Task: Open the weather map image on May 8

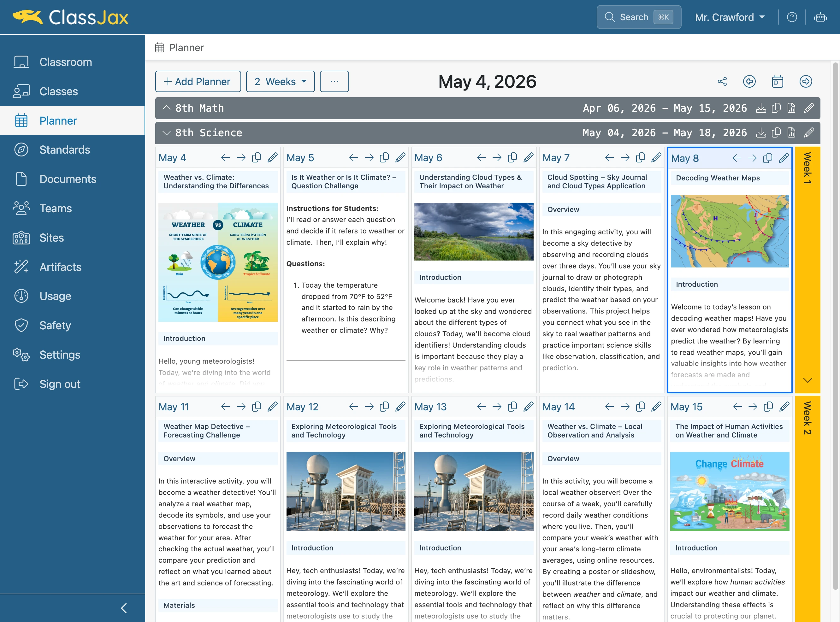Action: pyautogui.click(x=730, y=231)
